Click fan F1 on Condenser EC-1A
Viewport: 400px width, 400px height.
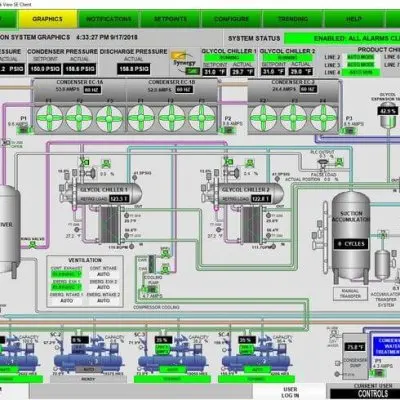point(49,118)
